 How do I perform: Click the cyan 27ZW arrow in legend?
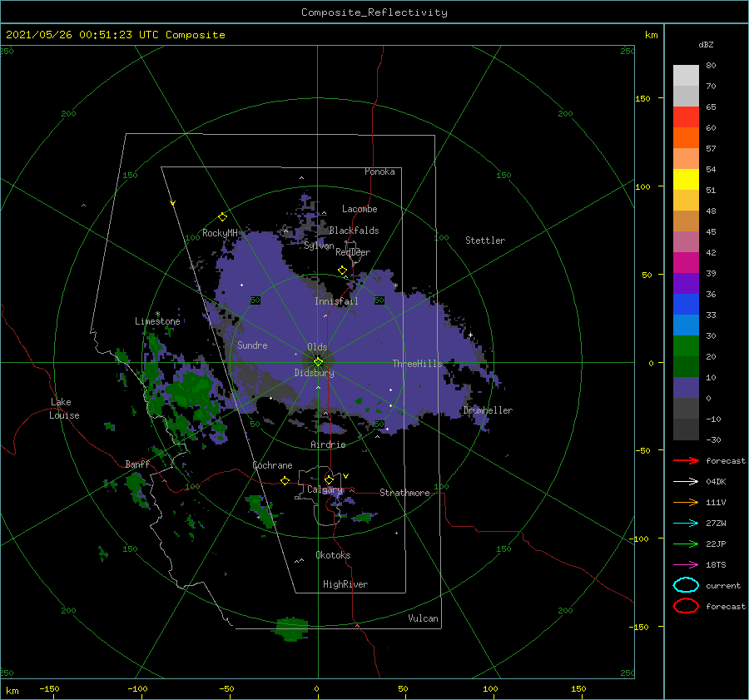click(x=686, y=524)
